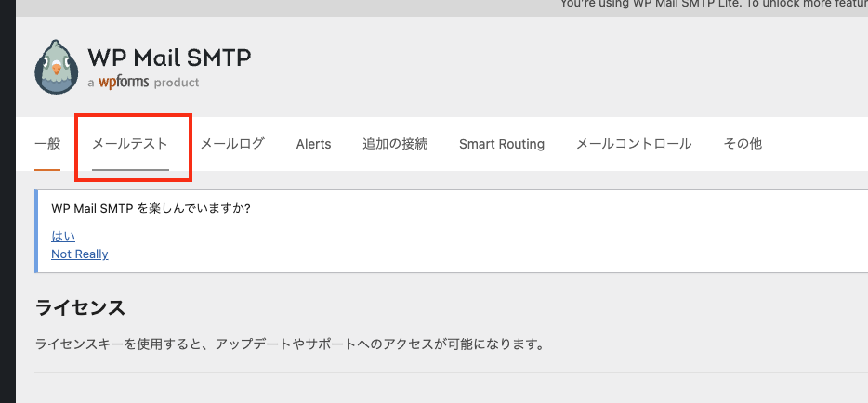Click the wpforms product tagline
The width and height of the screenshot is (868, 403).
(x=143, y=83)
